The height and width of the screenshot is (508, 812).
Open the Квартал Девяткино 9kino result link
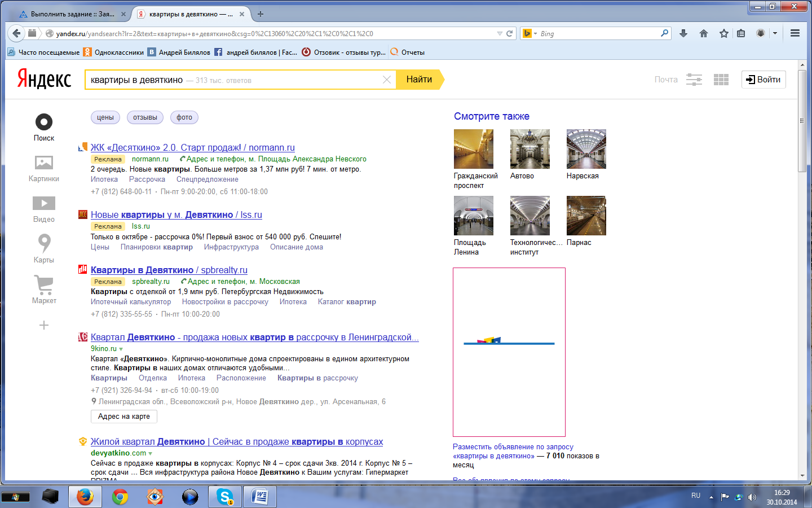pos(255,338)
